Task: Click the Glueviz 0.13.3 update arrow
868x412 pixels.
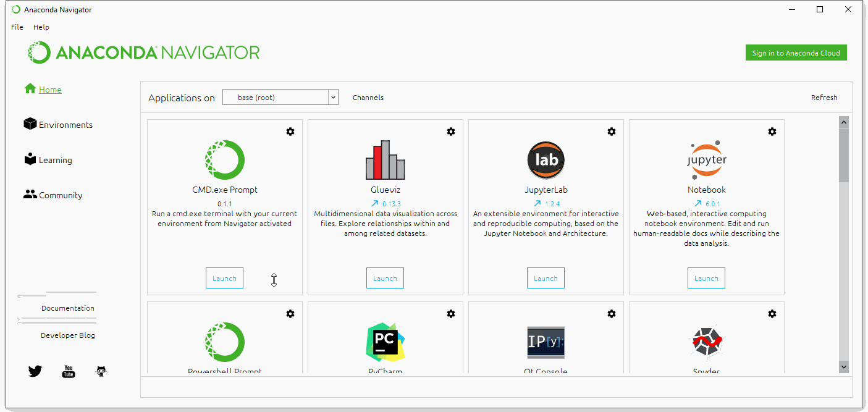Action: point(374,203)
